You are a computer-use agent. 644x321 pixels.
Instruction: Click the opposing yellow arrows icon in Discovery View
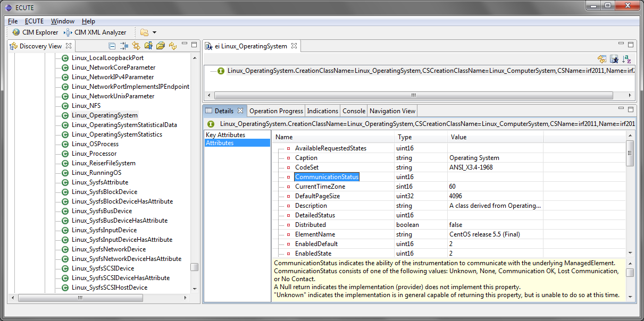(x=136, y=46)
